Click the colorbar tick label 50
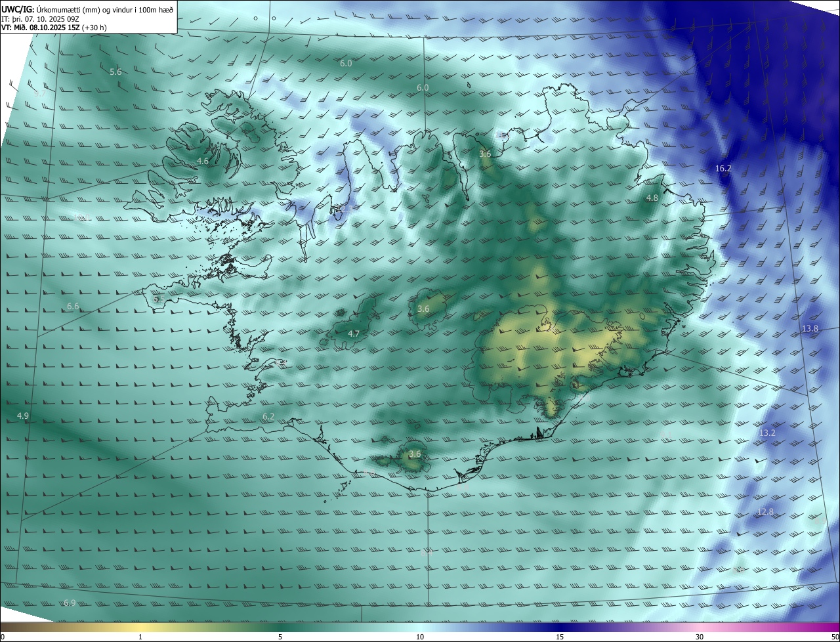Screen dimensions: 840x642 click(x=835, y=637)
